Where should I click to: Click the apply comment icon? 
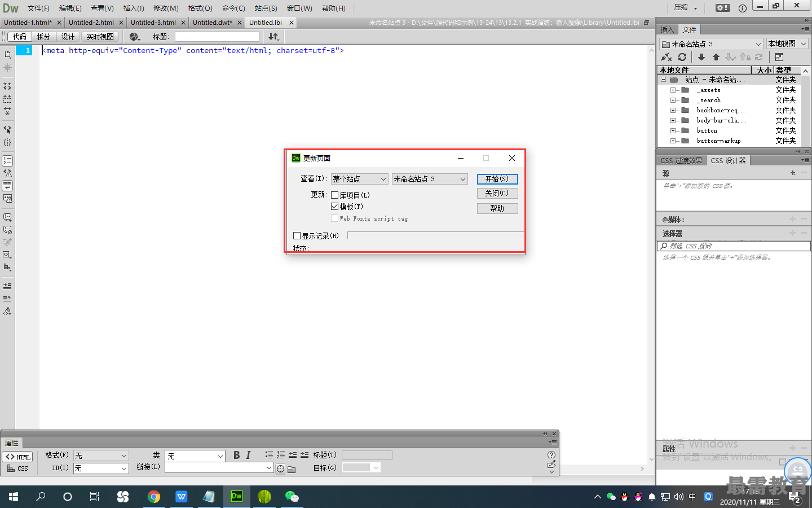point(7,217)
